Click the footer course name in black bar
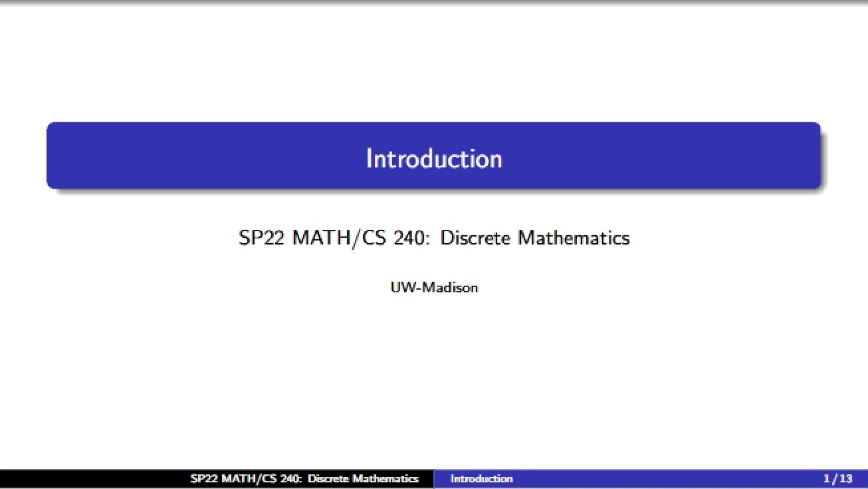The image size is (868, 489). click(304, 478)
